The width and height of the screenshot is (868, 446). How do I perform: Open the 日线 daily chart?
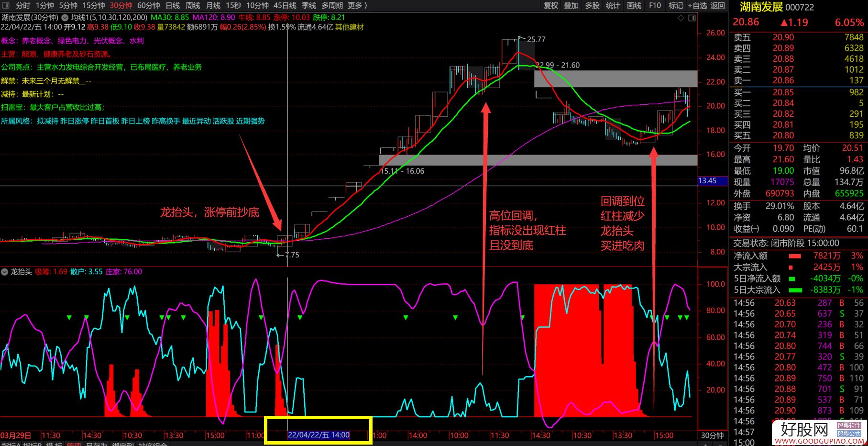click(173, 5)
